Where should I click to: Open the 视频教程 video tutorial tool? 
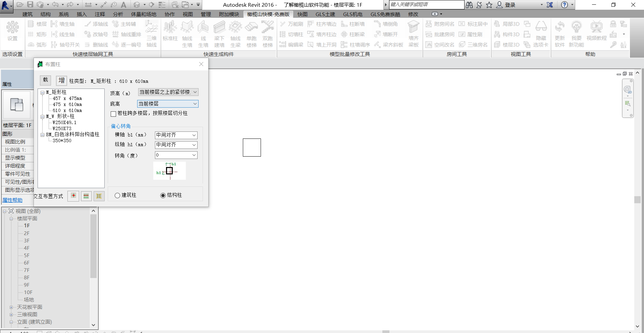(x=596, y=31)
